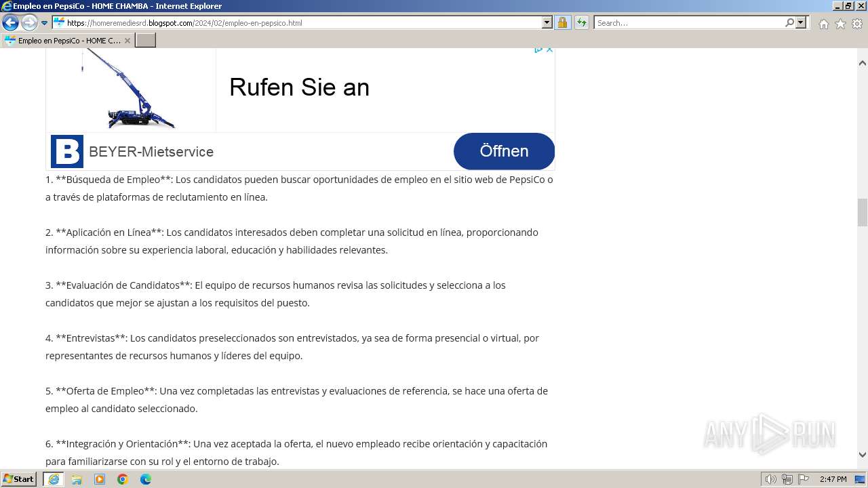Click the Öffnen ad button
The width and height of the screenshot is (868, 488).
[504, 151]
